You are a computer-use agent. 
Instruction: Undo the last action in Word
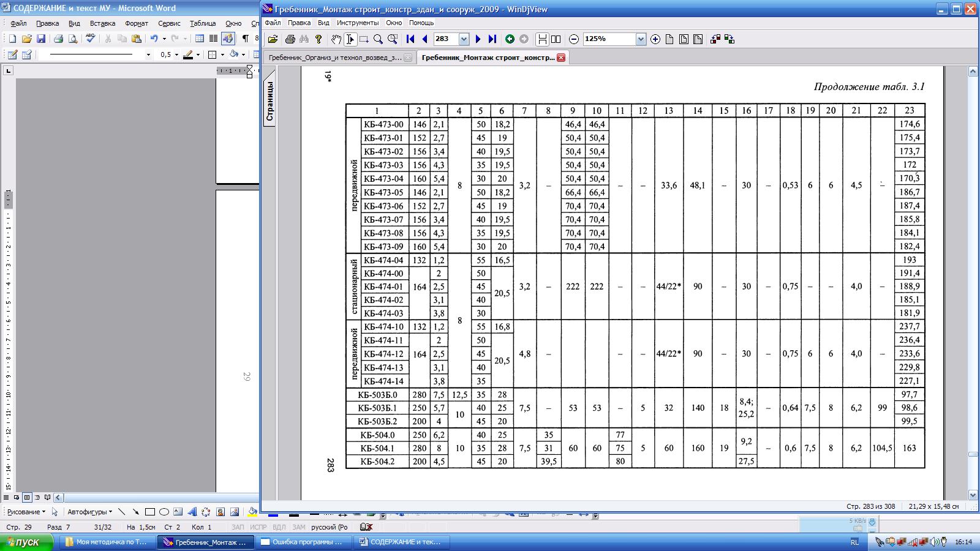pyautogui.click(x=154, y=39)
